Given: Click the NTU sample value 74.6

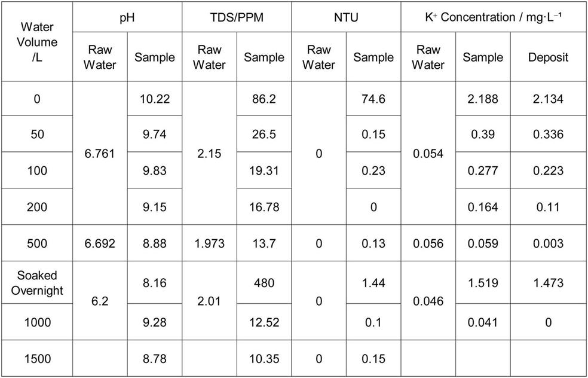Looking at the screenshot, I should [373, 99].
